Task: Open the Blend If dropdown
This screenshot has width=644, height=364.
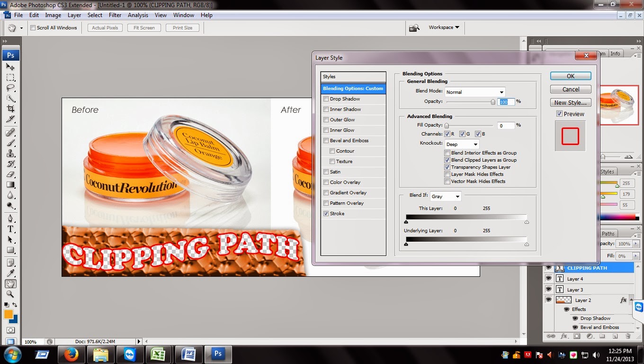Action: (x=446, y=196)
